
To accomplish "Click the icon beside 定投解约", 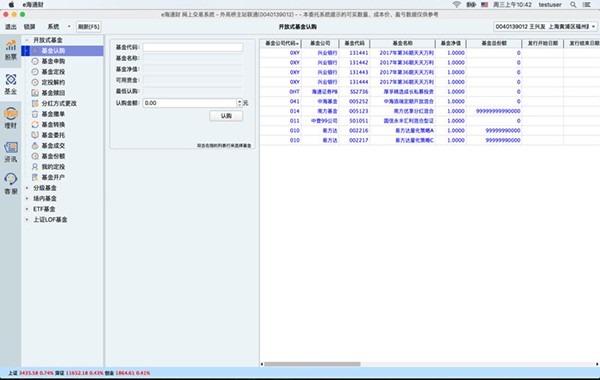I will [x=35, y=82].
